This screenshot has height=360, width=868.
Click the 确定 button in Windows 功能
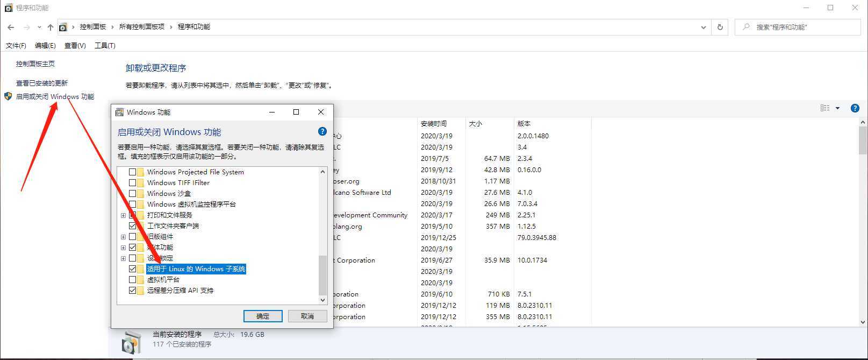click(x=263, y=316)
